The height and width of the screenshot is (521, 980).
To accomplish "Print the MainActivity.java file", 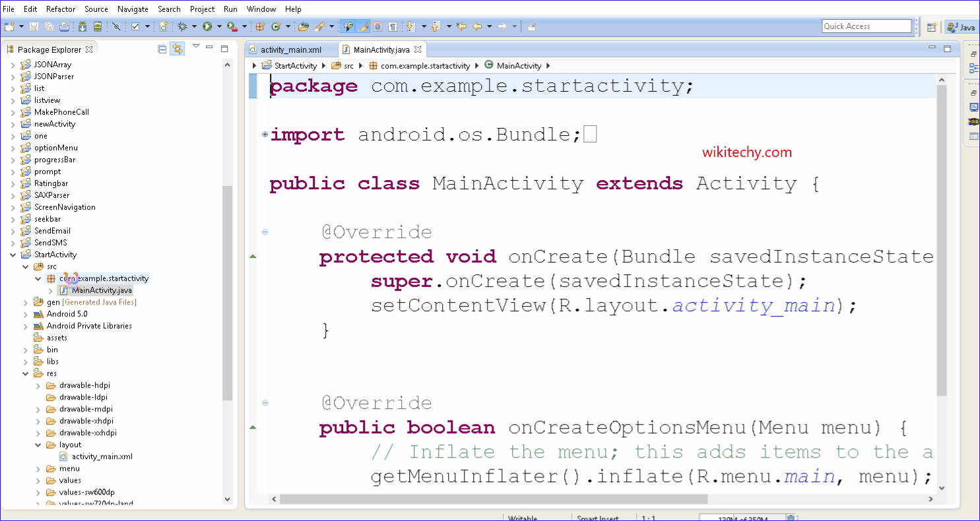I will (65, 26).
